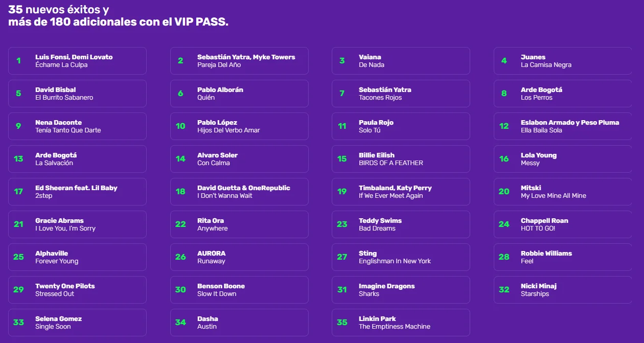Select Mitski's My Love Mine All Mine
This screenshot has height=343, width=644.
click(x=562, y=192)
